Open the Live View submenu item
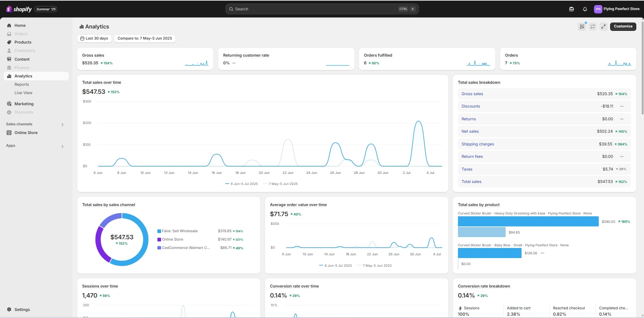This screenshot has height=318, width=644. 23,93
